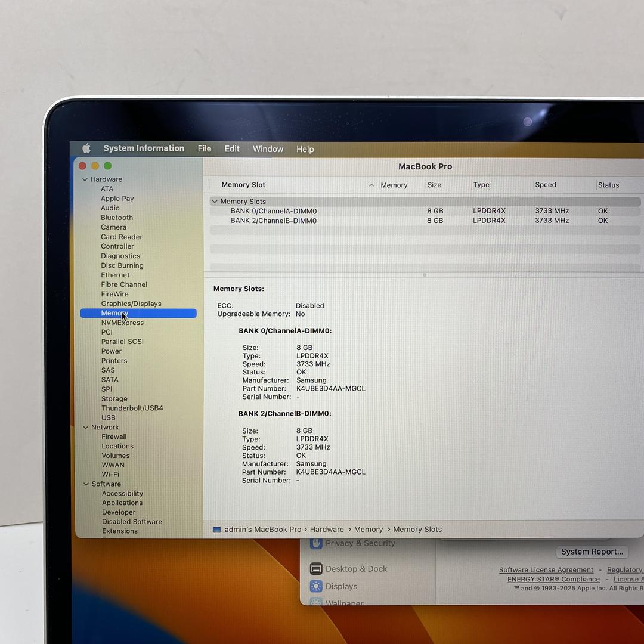Select Developer under Software
Image resolution: width=644 pixels, height=644 pixels.
tap(119, 512)
